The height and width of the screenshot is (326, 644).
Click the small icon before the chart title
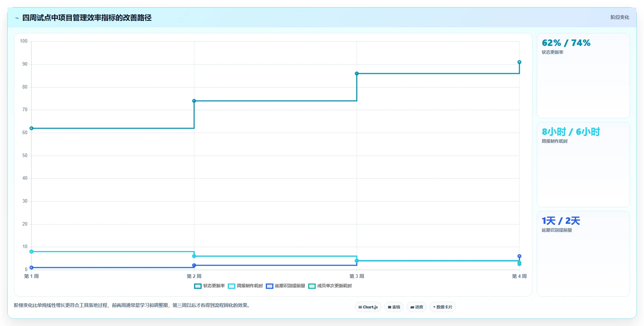coord(17,18)
